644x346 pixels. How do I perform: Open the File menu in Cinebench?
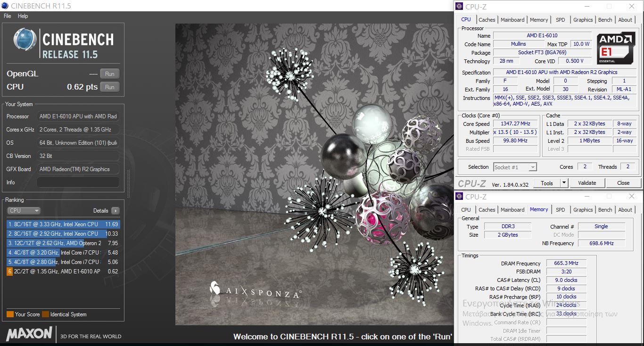click(x=7, y=16)
